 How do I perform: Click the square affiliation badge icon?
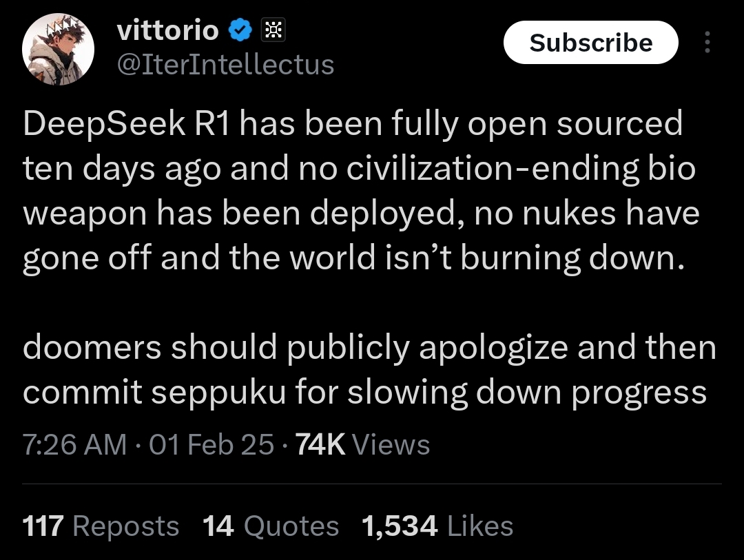[273, 30]
